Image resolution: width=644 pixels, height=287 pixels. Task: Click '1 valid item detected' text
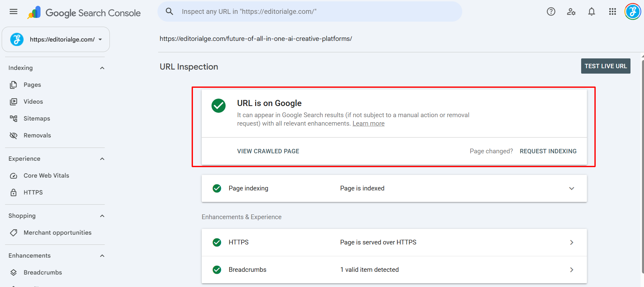(369, 270)
